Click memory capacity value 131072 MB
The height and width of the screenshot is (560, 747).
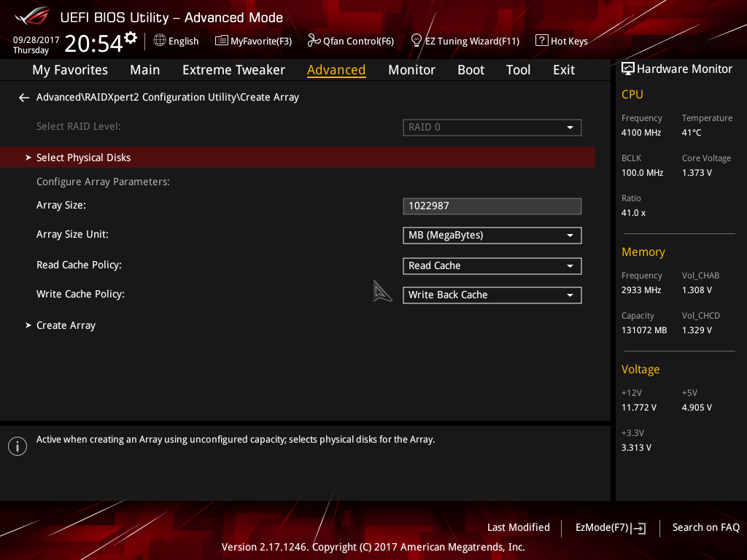[644, 330]
